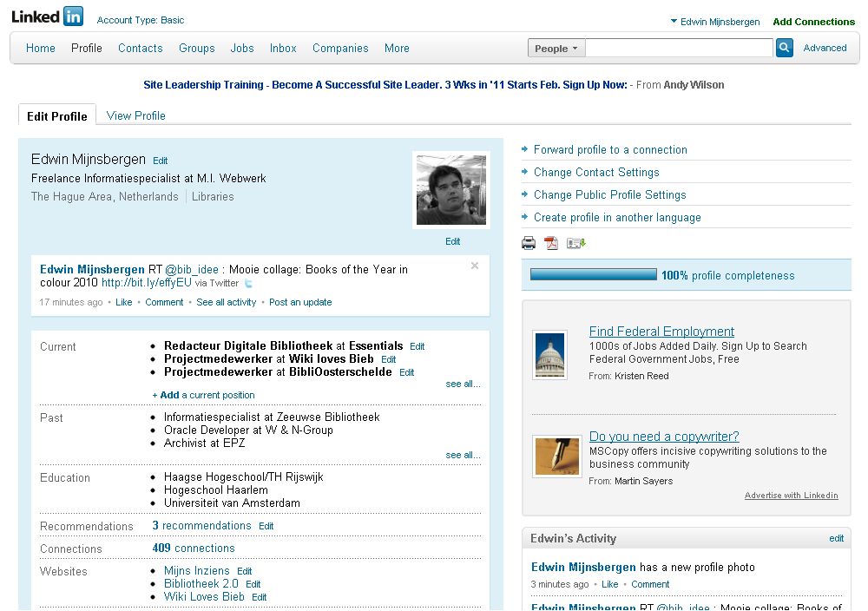The image size is (868, 611).
Task: Click the LinkedIn logo
Action: (x=47, y=16)
